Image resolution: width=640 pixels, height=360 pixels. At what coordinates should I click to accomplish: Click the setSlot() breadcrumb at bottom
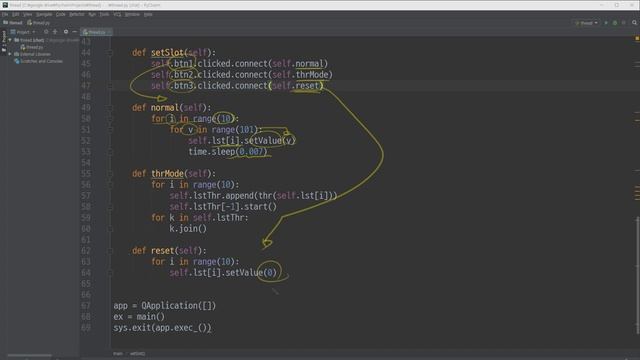tap(137, 354)
